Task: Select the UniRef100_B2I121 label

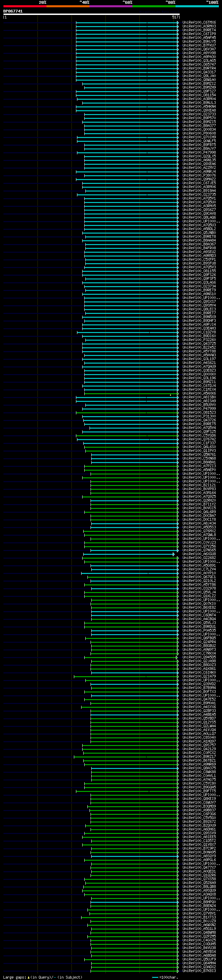Action: tap(199, 485)
